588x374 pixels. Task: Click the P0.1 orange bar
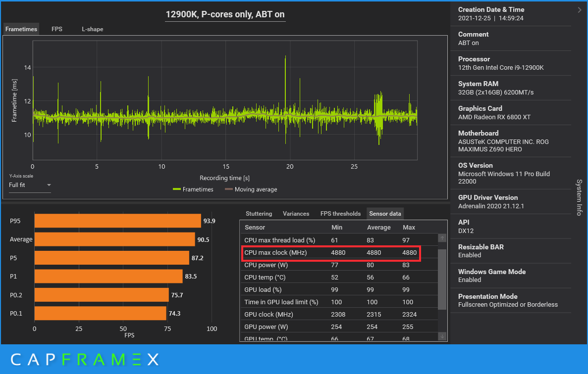click(100, 313)
